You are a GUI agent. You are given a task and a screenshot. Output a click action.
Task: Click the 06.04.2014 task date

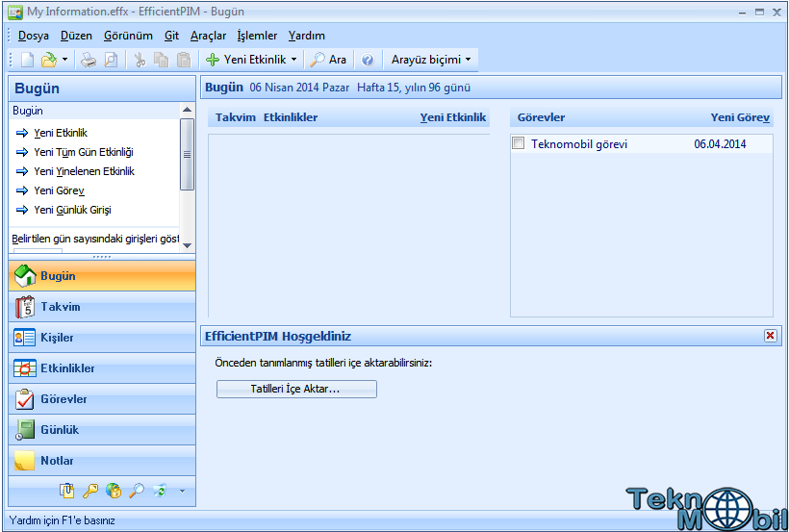point(720,144)
